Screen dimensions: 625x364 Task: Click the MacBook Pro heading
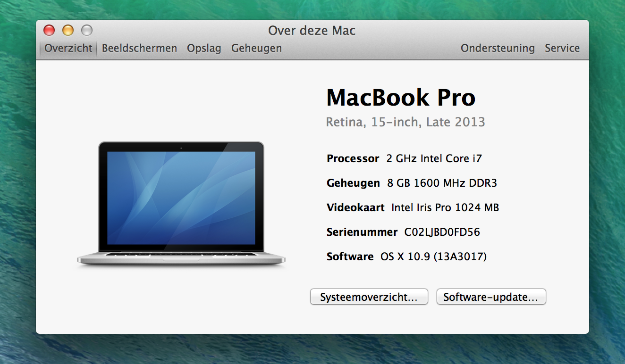(x=401, y=97)
